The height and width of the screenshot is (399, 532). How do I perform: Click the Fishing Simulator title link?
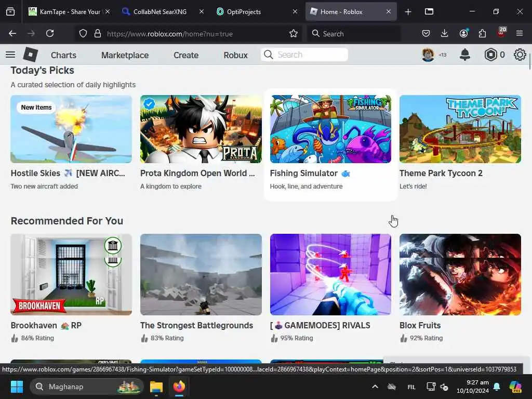point(310,173)
